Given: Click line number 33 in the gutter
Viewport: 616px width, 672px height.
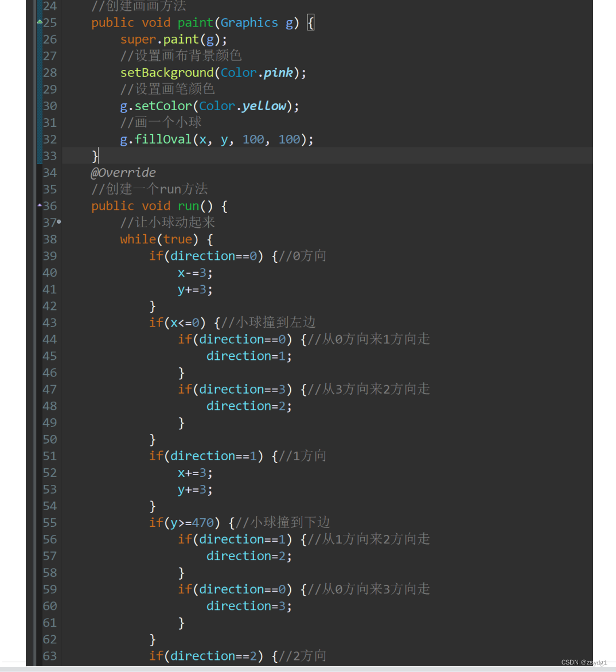Looking at the screenshot, I should (49, 156).
